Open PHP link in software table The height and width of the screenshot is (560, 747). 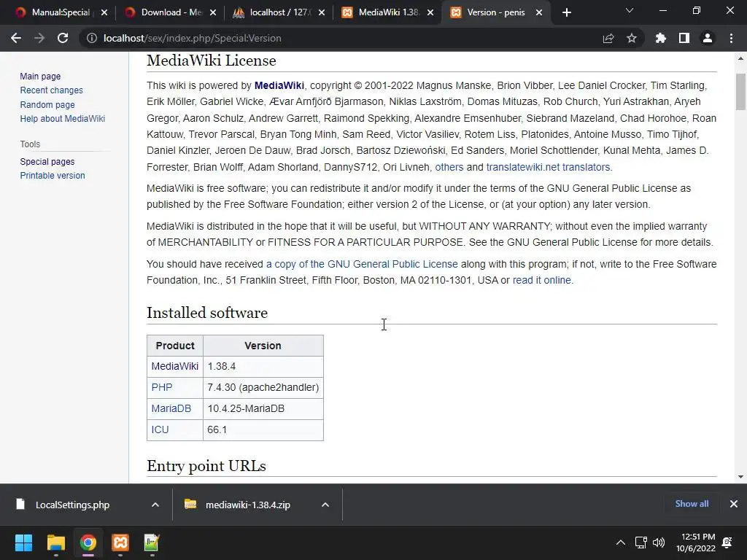(x=162, y=387)
